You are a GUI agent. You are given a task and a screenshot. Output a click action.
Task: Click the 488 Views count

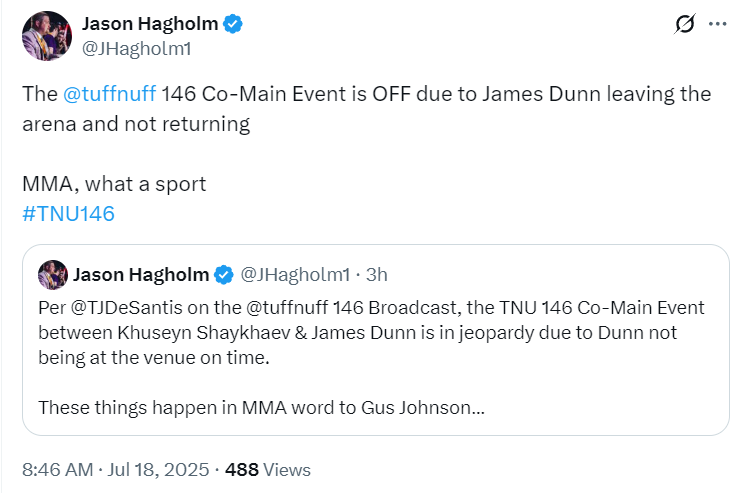click(268, 469)
